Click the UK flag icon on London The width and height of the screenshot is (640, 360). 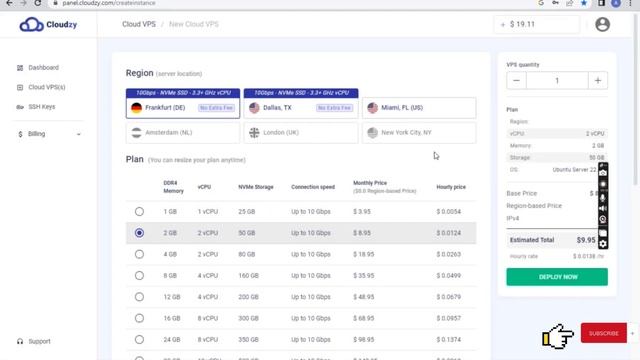[254, 133]
